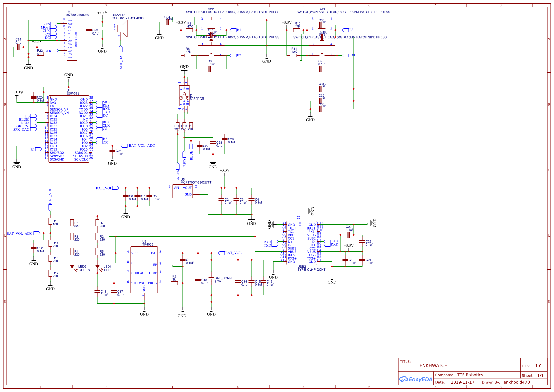
Task: Click the GSC5025YA-12R4000 buzzer part label
Action: [x=127, y=18]
